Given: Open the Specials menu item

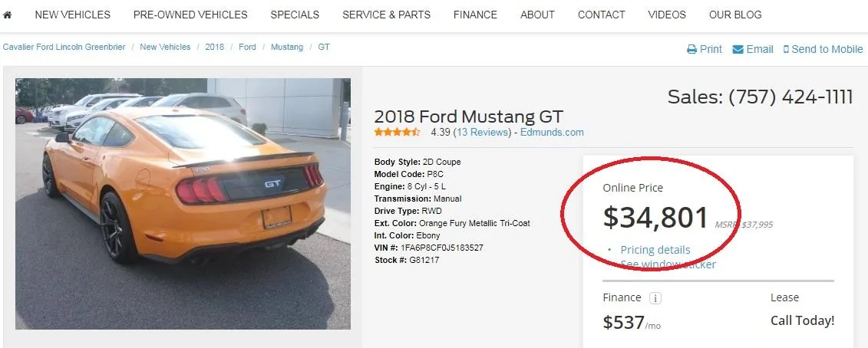Looking at the screenshot, I should pyautogui.click(x=295, y=15).
